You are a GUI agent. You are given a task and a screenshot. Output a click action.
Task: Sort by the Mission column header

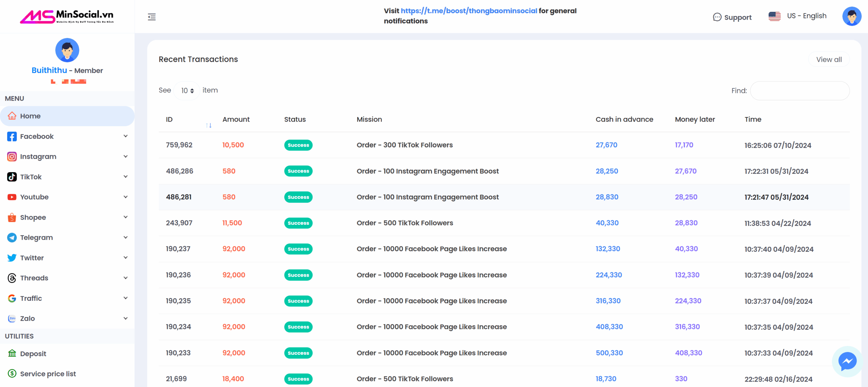click(369, 119)
